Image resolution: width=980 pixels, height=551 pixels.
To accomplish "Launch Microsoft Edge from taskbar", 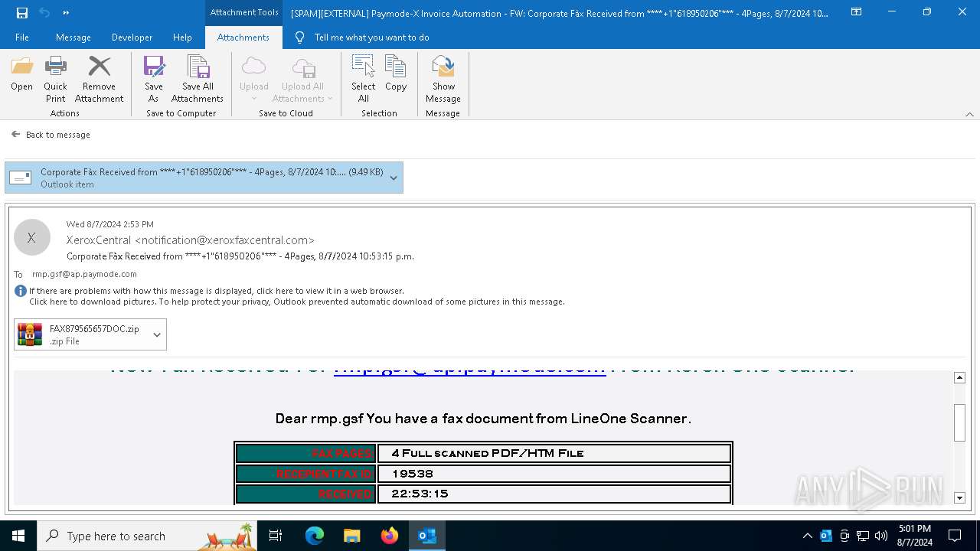I will click(x=315, y=536).
